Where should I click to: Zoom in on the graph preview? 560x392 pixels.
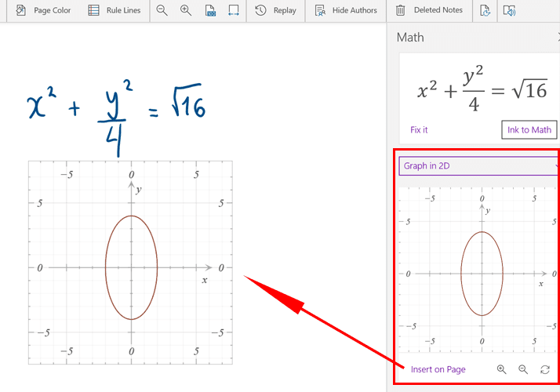click(502, 369)
